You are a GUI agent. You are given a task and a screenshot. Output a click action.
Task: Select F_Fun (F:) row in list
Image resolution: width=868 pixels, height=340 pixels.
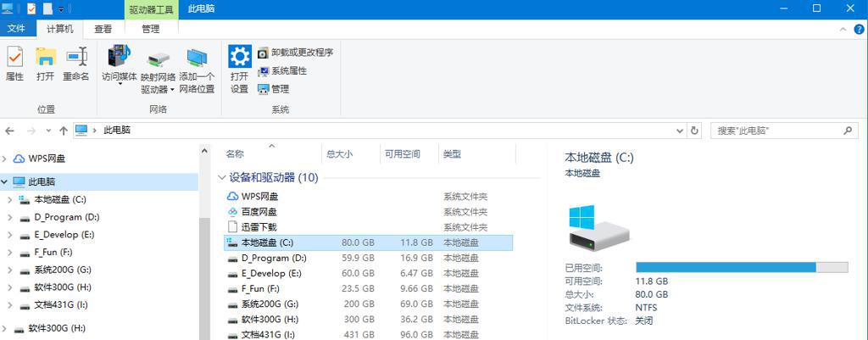click(368, 289)
